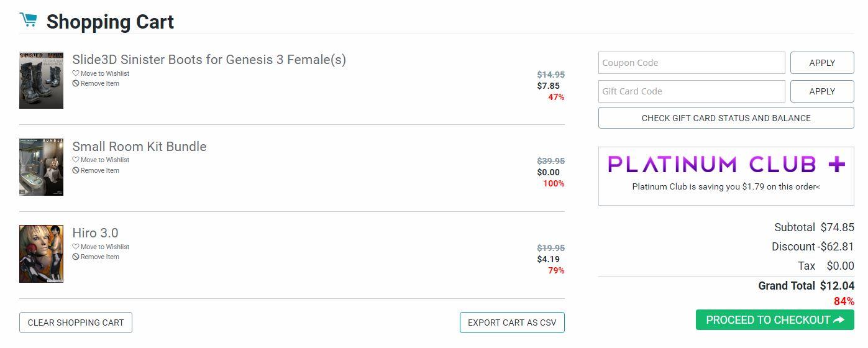Open the Small Room Kit Bundle thumbnail
868x348 pixels.
click(41, 167)
